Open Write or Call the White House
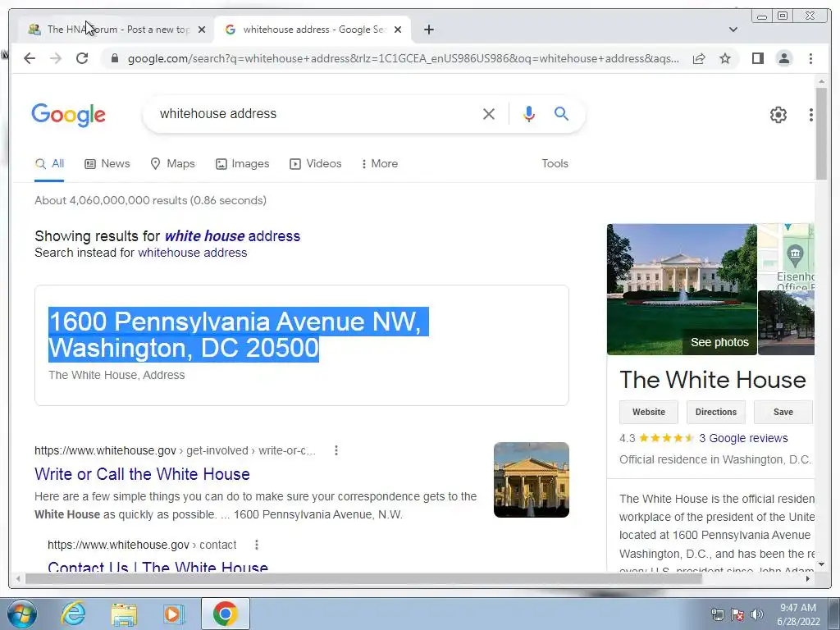 [x=142, y=474]
